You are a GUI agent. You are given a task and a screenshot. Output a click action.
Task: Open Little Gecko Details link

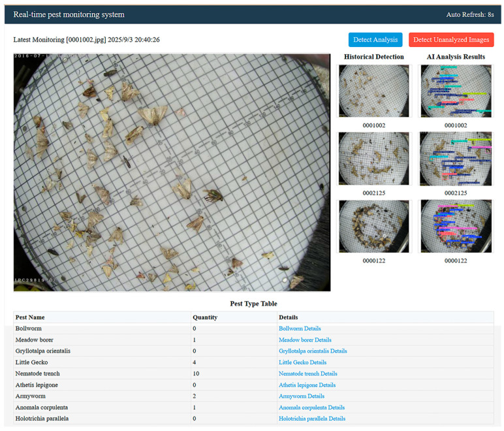(302, 362)
